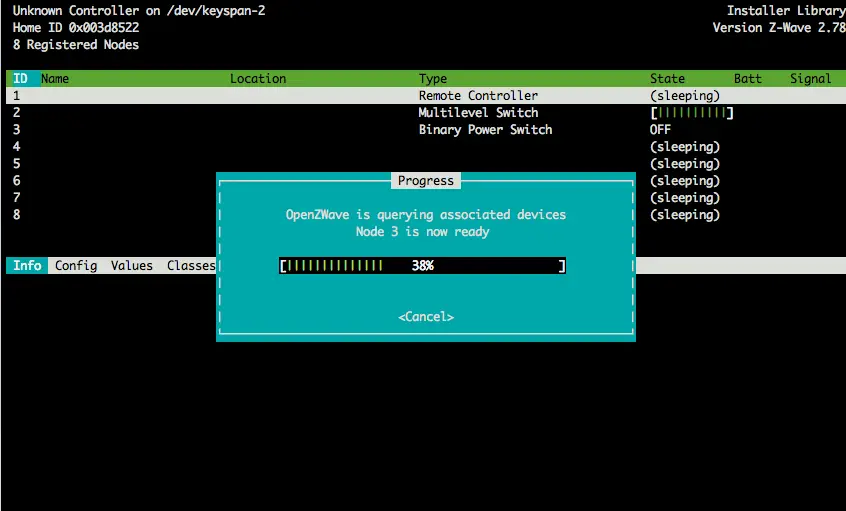846x511 pixels.
Task: Select the Binary Power Switch node
Action: [426, 130]
